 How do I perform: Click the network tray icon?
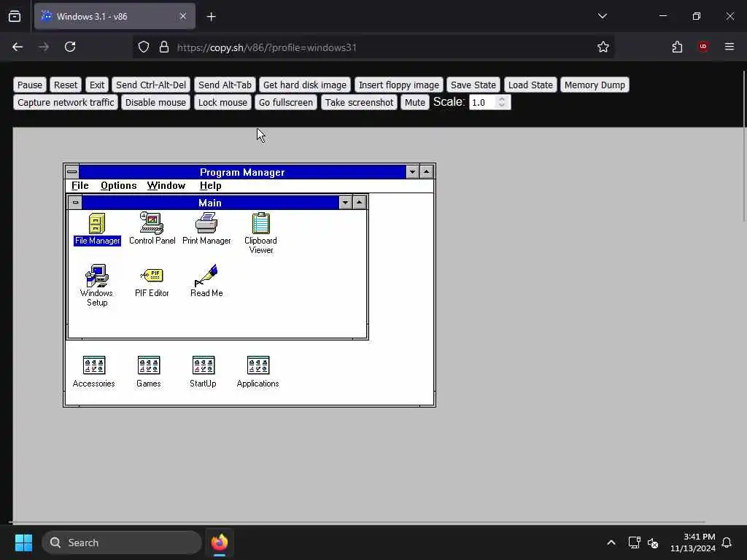pos(634,542)
